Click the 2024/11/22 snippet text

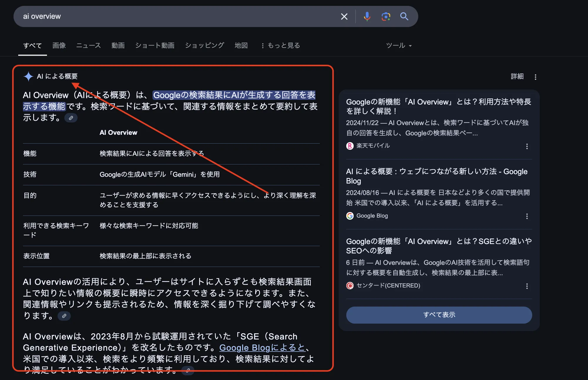pyautogui.click(x=437, y=128)
